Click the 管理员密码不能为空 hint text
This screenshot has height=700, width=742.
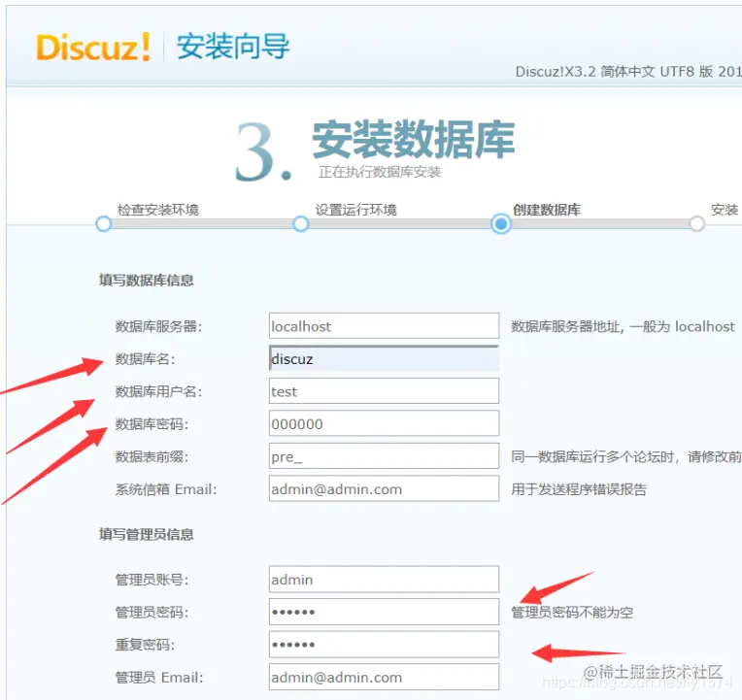coord(572,613)
